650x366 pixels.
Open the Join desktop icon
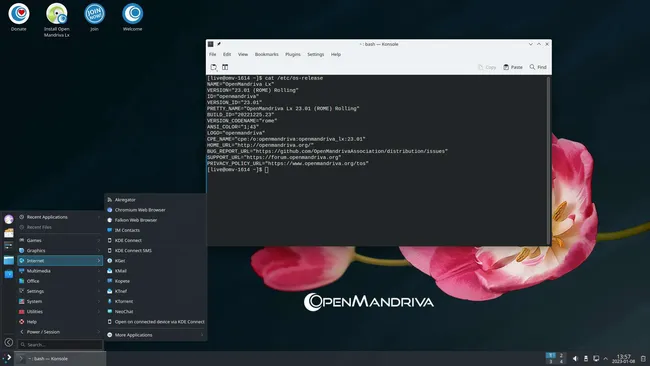pos(95,17)
